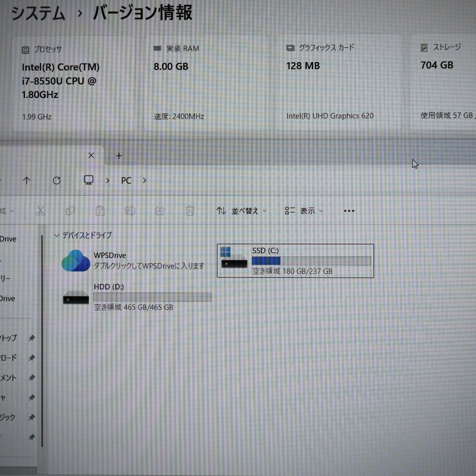Click 空き領域 465 GB/465 GB text

pos(134,307)
